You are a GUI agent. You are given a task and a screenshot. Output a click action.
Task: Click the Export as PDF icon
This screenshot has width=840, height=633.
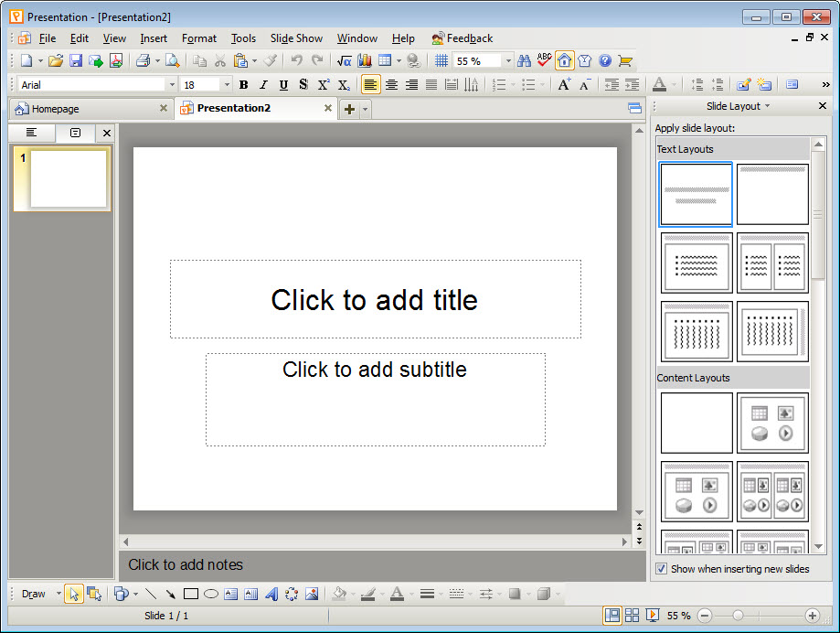pyautogui.click(x=116, y=61)
